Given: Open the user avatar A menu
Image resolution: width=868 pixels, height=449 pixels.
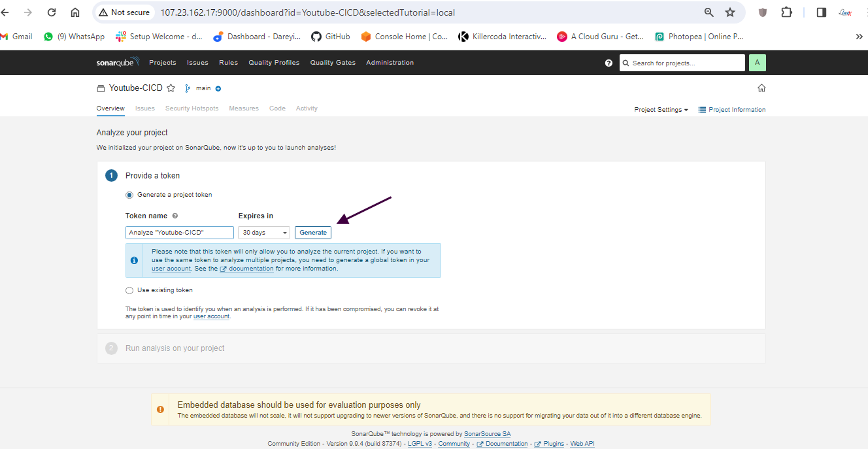Looking at the screenshot, I should [757, 63].
